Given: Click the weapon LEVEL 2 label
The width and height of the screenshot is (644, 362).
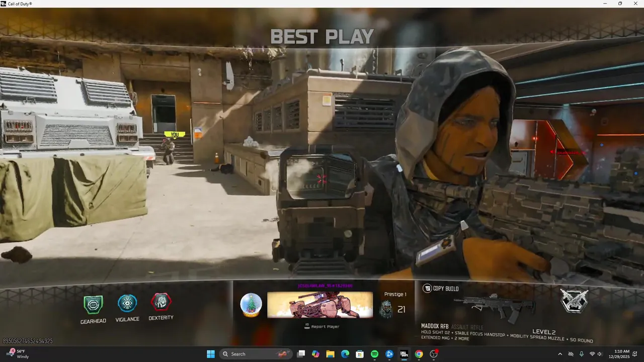Looking at the screenshot, I should [x=544, y=332].
